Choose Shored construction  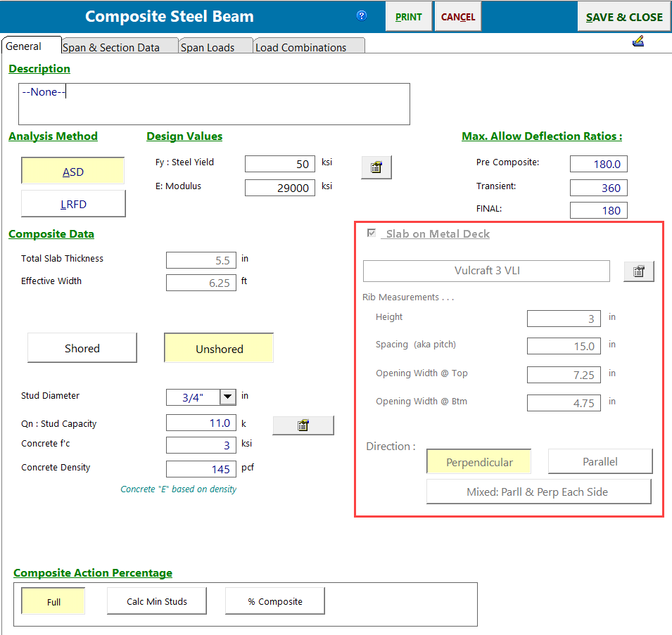82,348
